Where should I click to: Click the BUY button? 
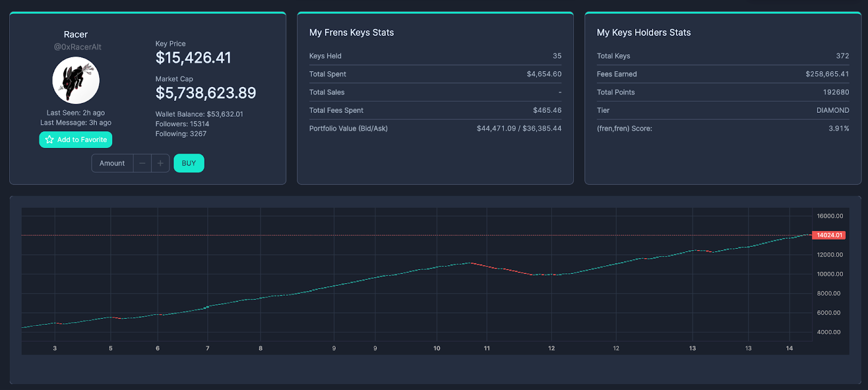(x=189, y=163)
